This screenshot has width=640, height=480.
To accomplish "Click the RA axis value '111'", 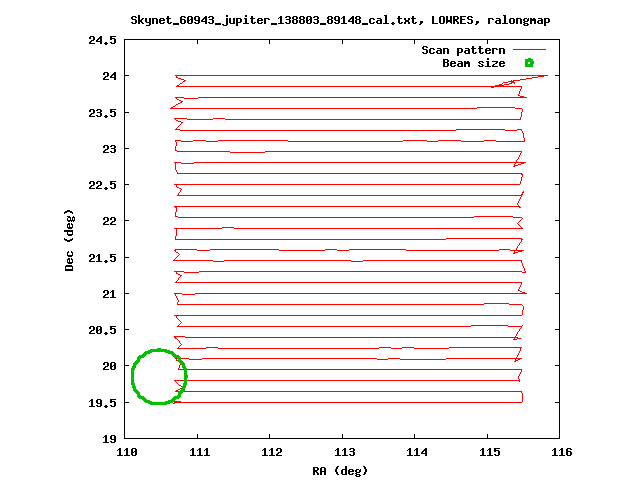I will (x=200, y=452).
